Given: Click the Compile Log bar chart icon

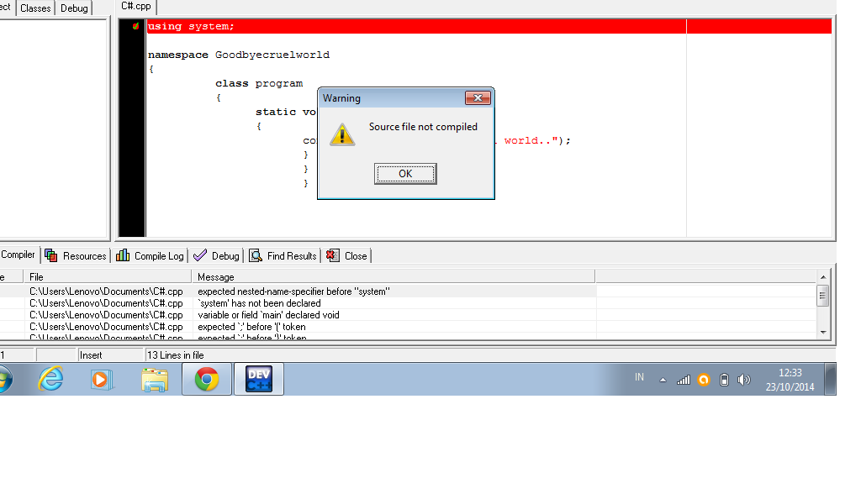Looking at the screenshot, I should tap(123, 255).
